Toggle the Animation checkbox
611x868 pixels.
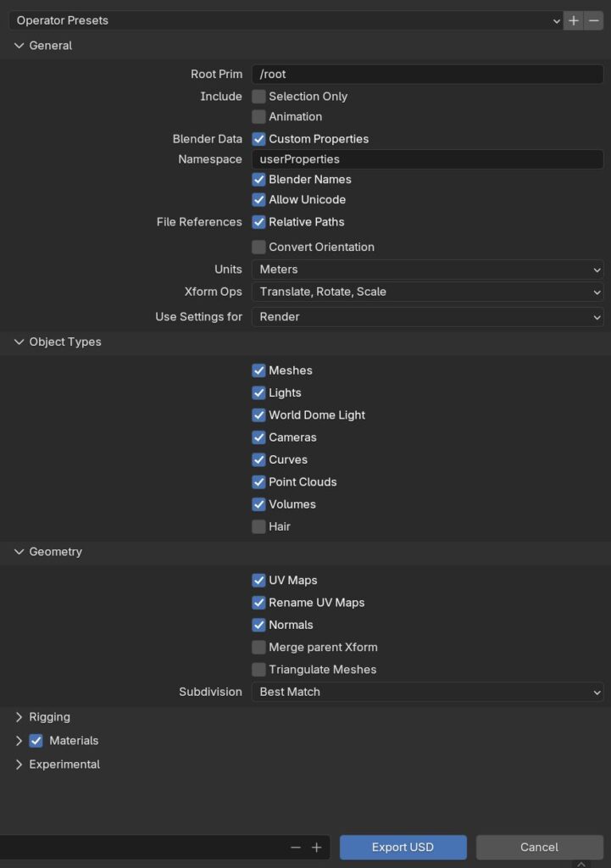(x=259, y=117)
